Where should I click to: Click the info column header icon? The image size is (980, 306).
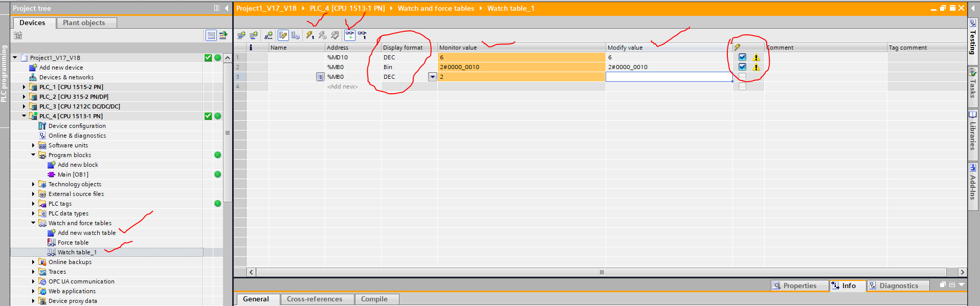251,47
